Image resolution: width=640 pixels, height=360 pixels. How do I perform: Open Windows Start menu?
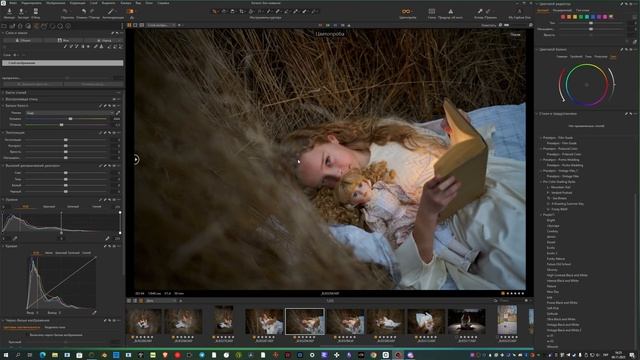5,355
